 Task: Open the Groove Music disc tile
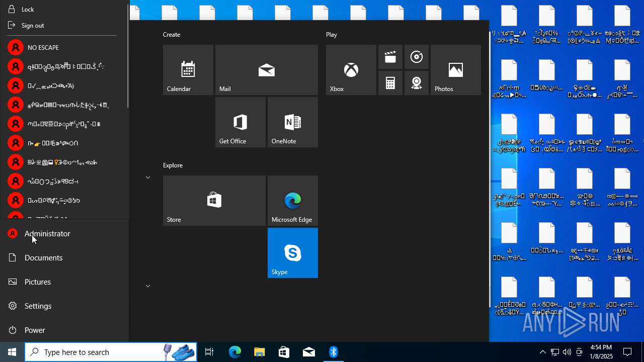[x=417, y=57]
